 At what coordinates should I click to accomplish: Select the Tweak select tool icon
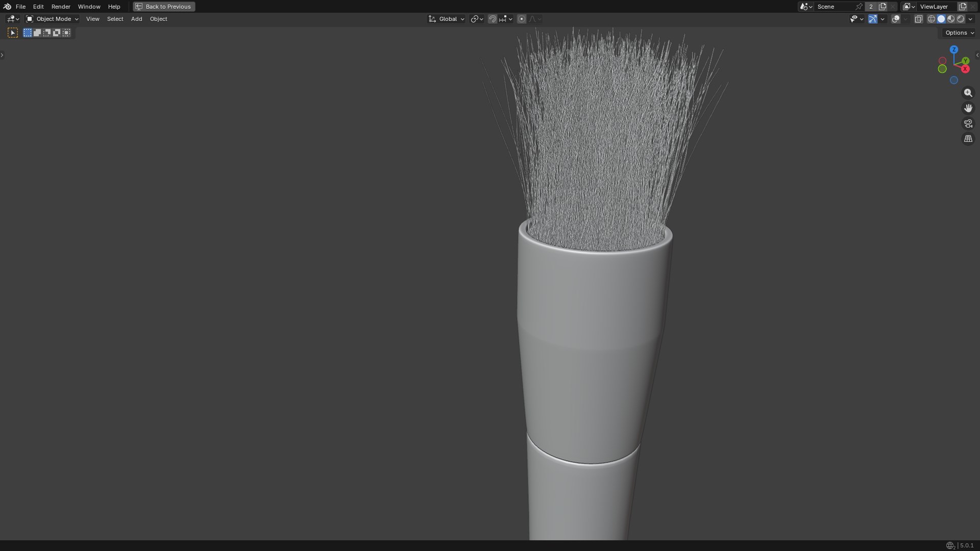click(x=13, y=33)
